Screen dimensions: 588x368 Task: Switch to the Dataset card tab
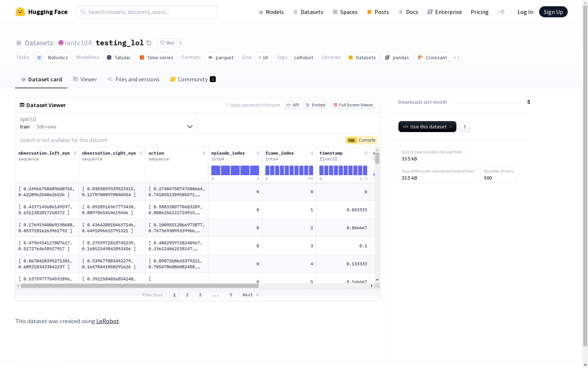point(41,79)
